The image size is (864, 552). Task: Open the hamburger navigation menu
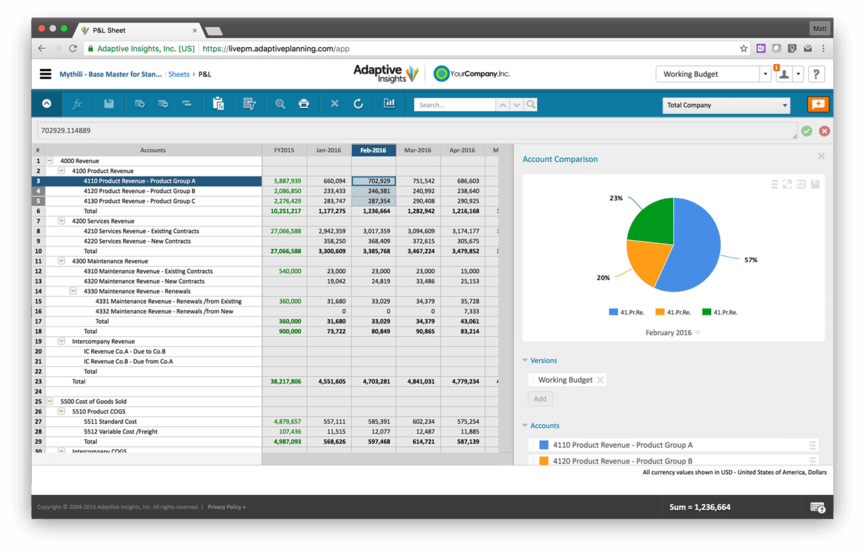click(x=45, y=74)
